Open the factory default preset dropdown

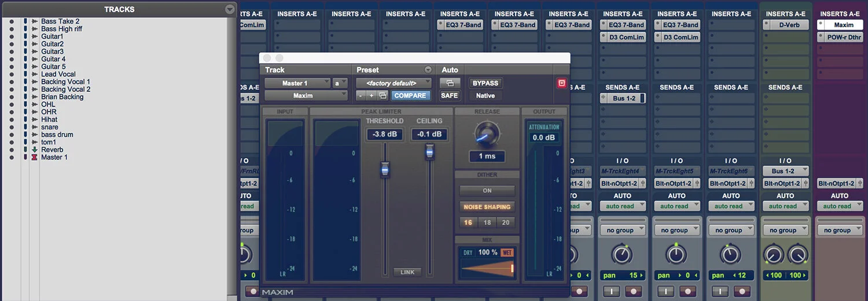(393, 83)
